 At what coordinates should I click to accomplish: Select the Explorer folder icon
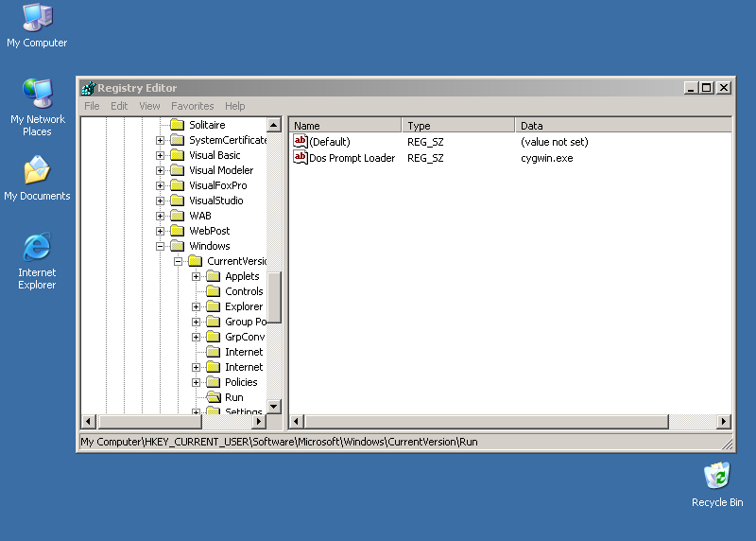[214, 306]
